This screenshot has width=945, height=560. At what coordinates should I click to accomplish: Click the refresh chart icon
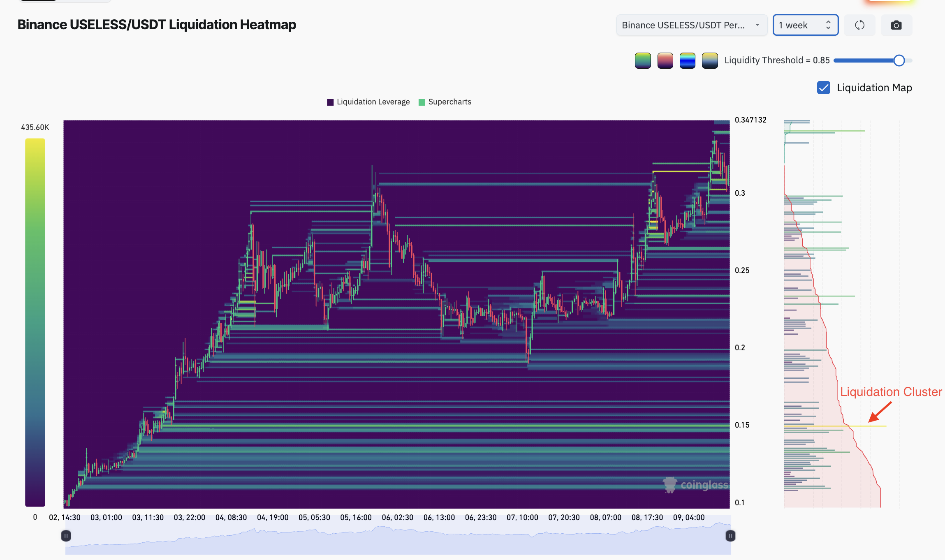pos(859,25)
